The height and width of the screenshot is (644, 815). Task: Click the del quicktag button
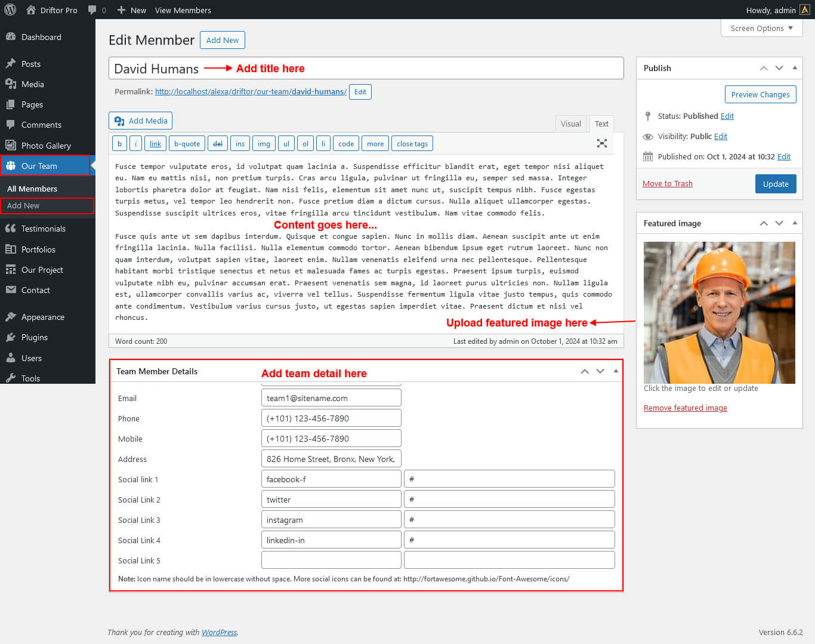218,144
